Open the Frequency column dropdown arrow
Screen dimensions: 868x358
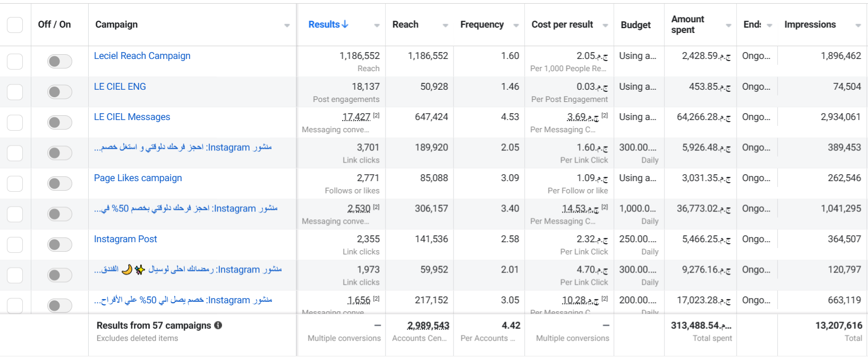(x=516, y=25)
